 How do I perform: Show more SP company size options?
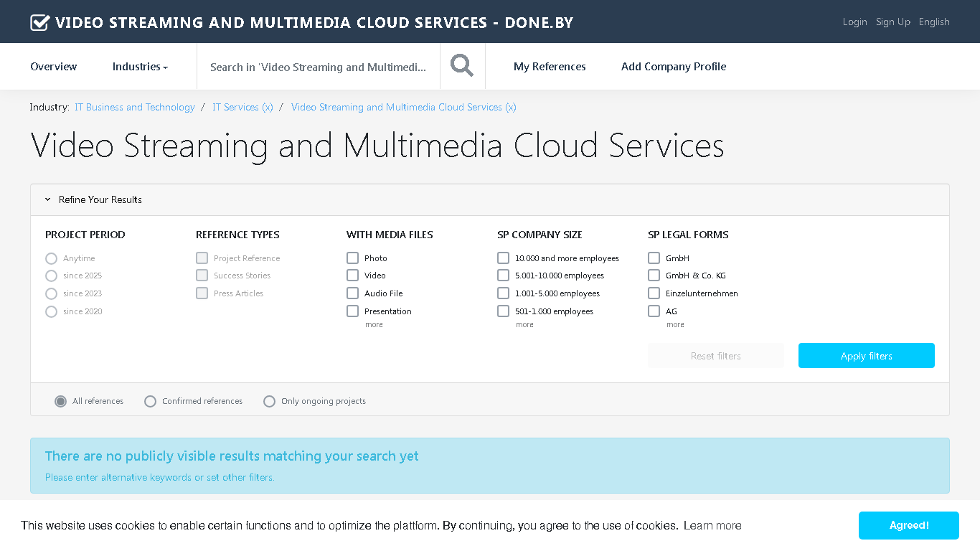coord(524,325)
